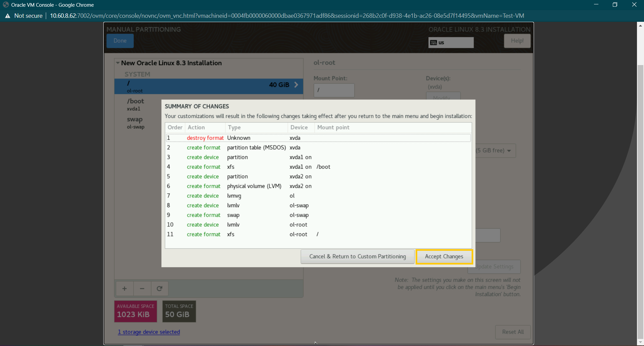Click the Device column header

(x=301, y=127)
